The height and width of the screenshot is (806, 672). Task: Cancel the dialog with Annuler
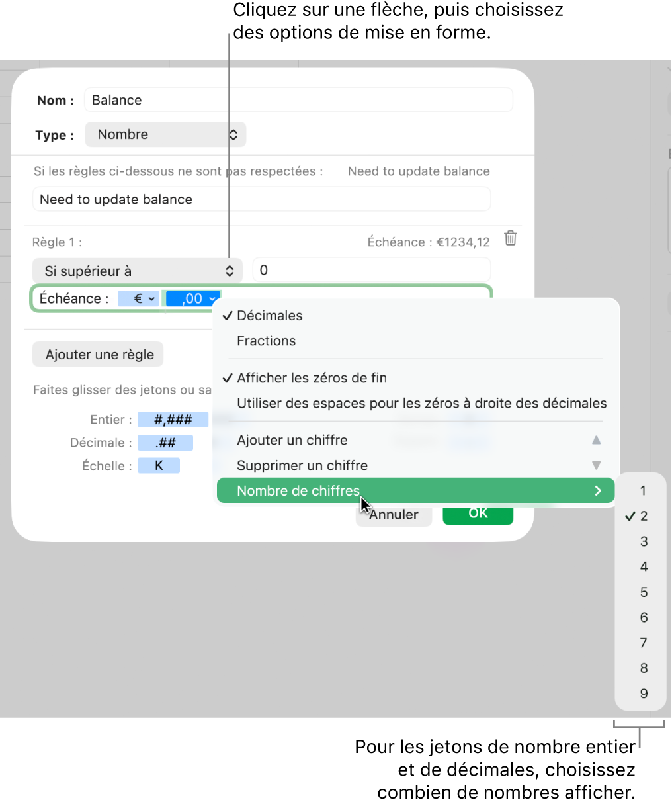point(394,514)
